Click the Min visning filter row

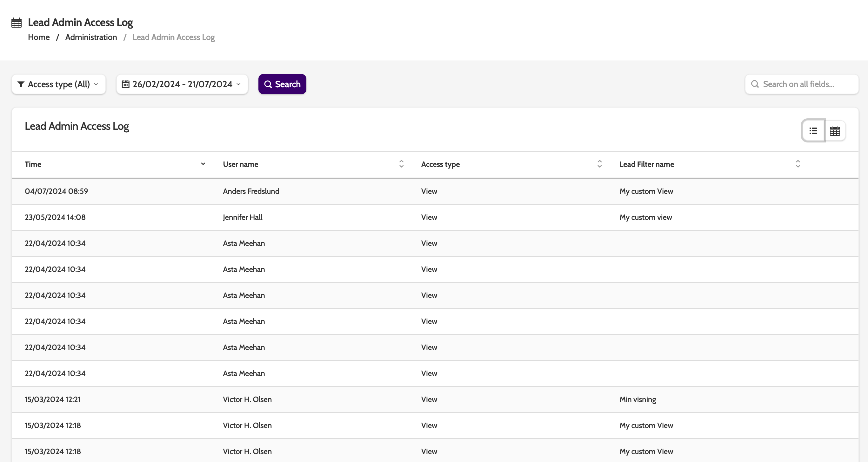click(x=637, y=399)
